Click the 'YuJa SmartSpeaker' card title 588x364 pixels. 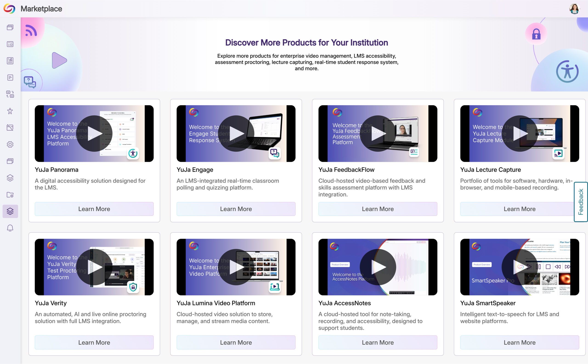click(x=488, y=303)
